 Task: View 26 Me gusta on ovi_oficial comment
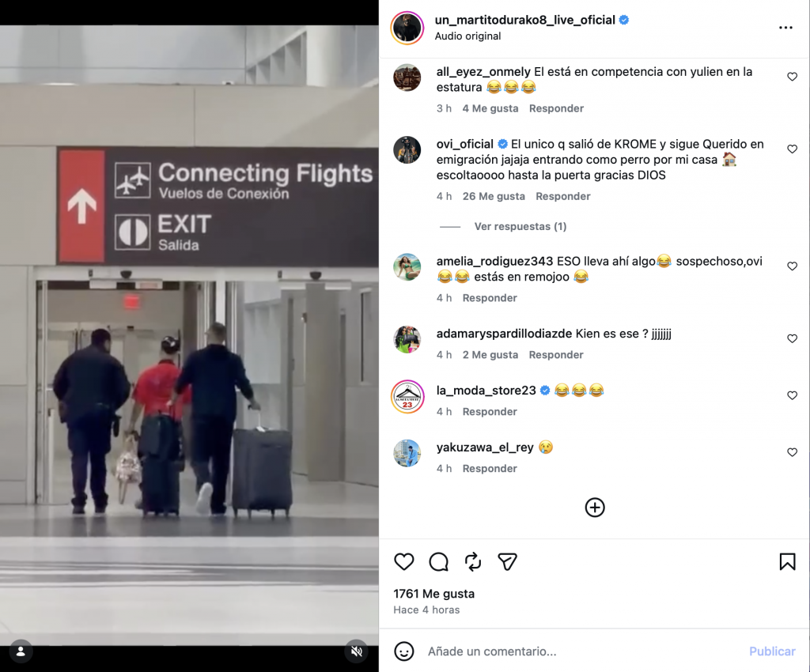pyautogui.click(x=494, y=196)
